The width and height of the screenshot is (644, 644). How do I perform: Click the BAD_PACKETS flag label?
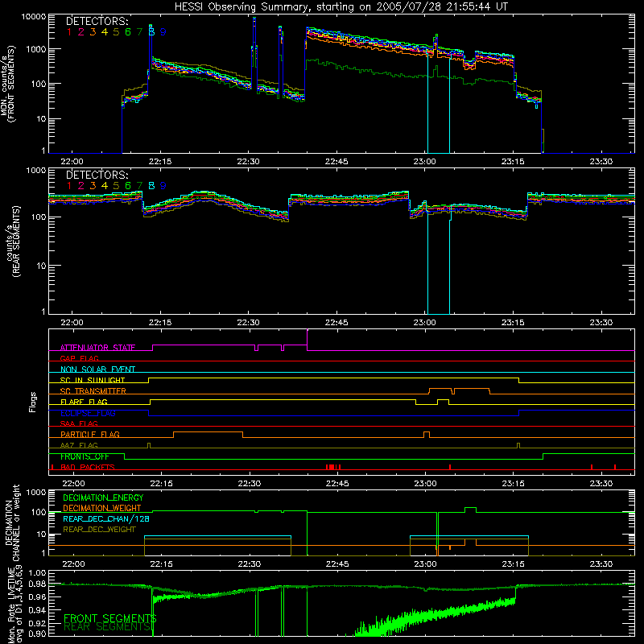[88, 467]
